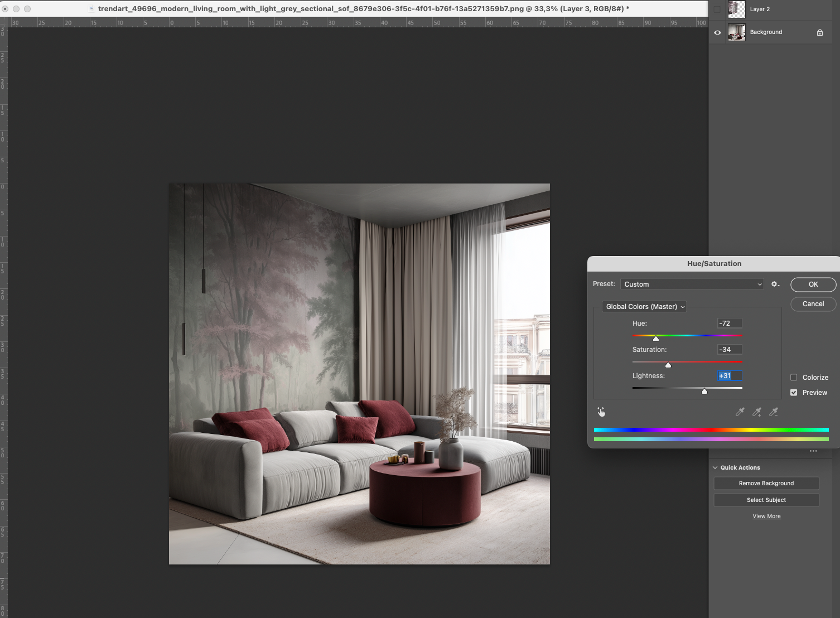Click the Hue value field
Image resolution: width=840 pixels, height=618 pixels.
click(x=730, y=324)
